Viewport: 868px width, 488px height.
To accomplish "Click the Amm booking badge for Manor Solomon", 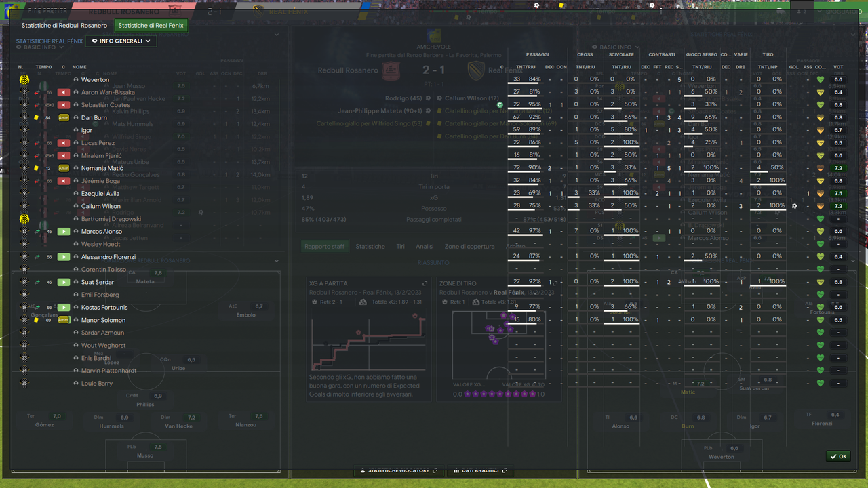I will (64, 320).
